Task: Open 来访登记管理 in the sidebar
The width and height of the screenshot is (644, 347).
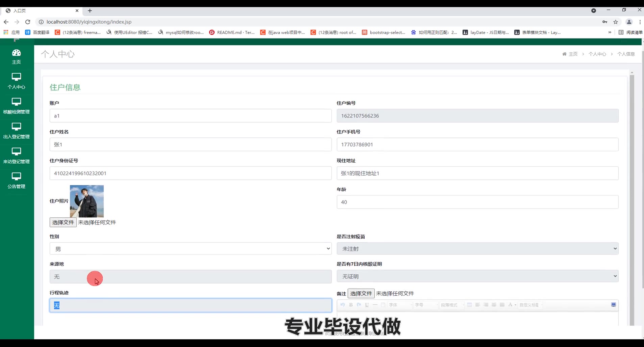Action: (x=16, y=156)
